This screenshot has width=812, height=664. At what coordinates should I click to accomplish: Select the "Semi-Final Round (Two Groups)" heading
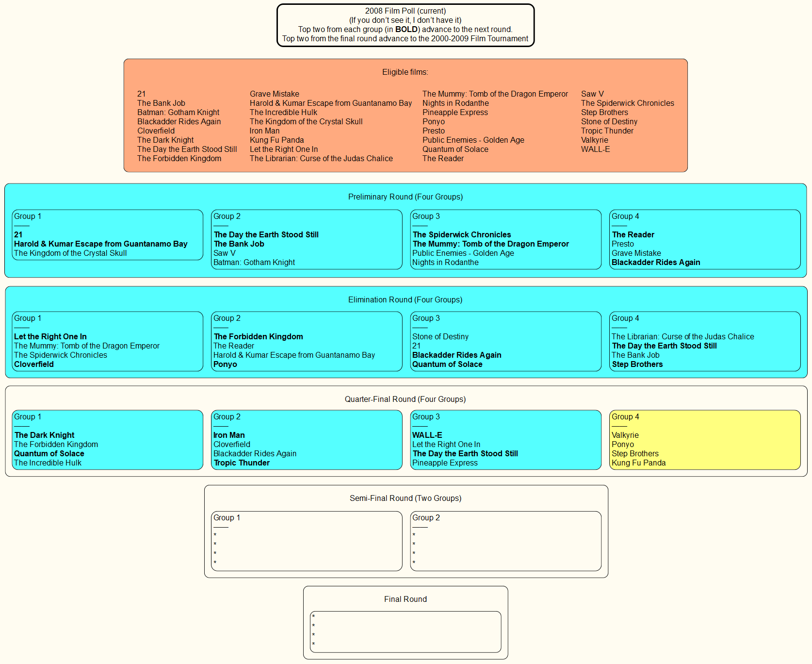click(405, 498)
